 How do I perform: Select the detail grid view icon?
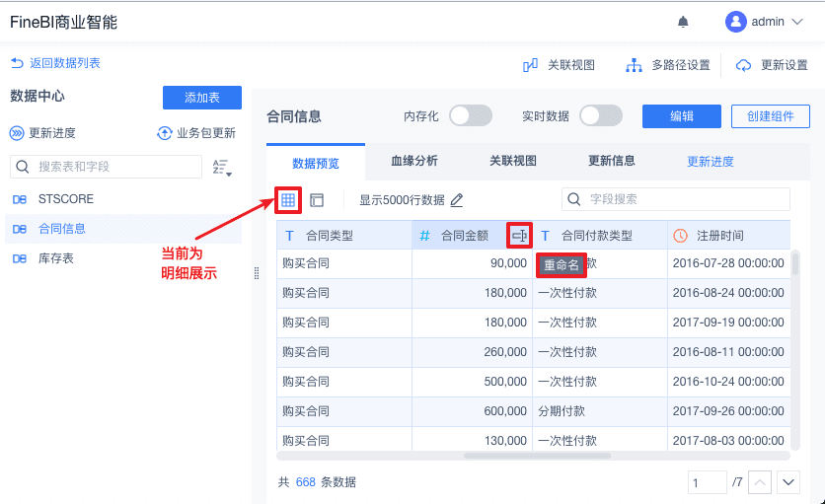[288, 200]
